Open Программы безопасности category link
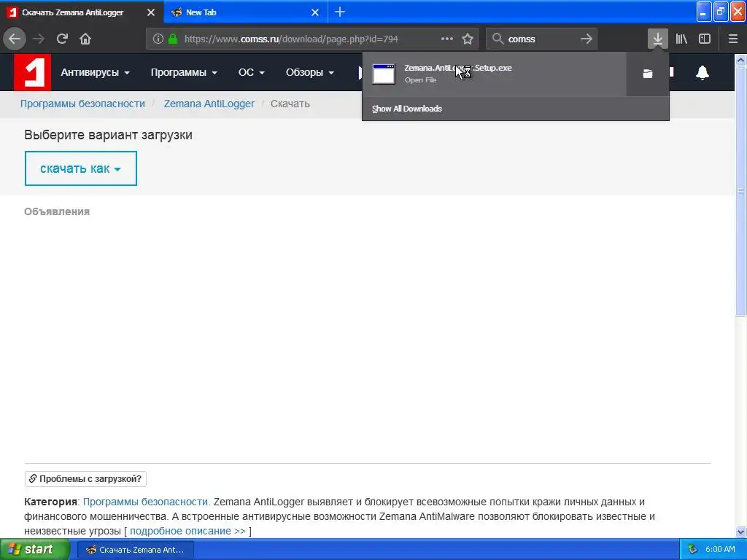Screen dimensions: 747x560 click(146, 502)
